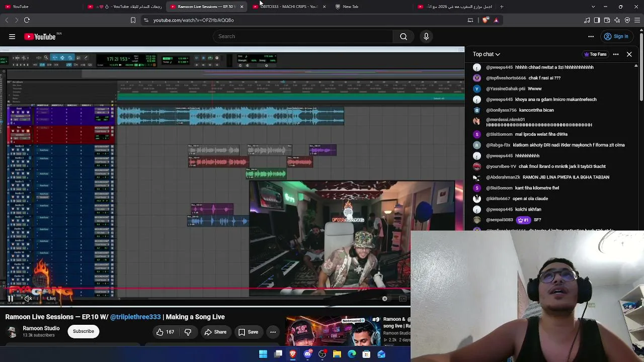Open the Brave Rewards triangle icon
The image size is (644, 362).
(x=496, y=20)
